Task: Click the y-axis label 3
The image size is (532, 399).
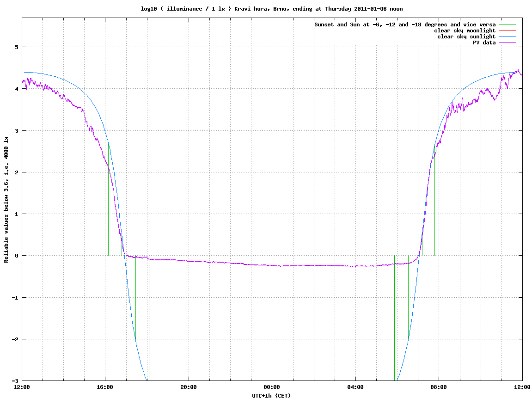Action: coord(16,131)
